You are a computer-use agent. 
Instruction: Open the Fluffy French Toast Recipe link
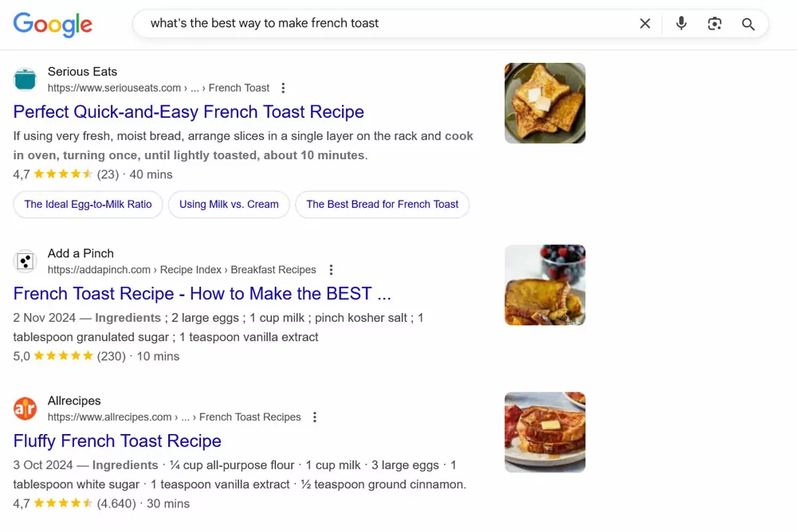[x=117, y=440]
